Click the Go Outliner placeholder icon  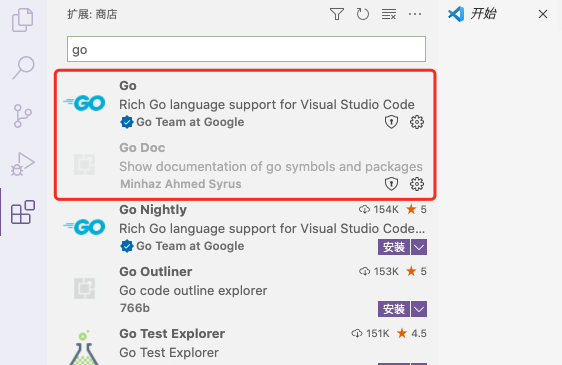click(x=84, y=288)
